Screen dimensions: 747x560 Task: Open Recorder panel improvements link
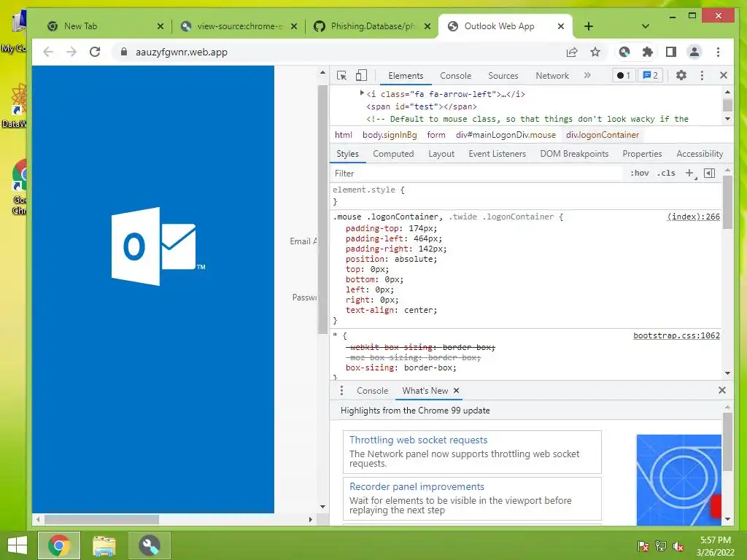(417, 486)
